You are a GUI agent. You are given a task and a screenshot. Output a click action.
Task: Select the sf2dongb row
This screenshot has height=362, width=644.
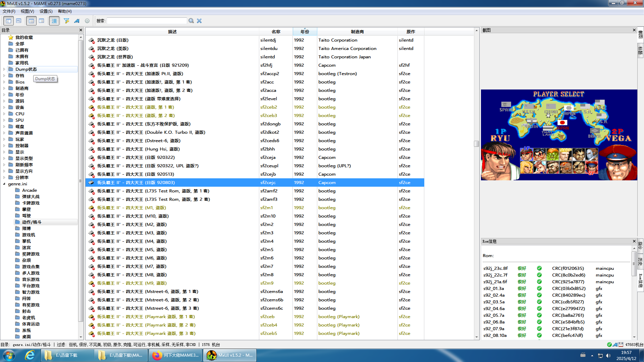click(x=255, y=124)
